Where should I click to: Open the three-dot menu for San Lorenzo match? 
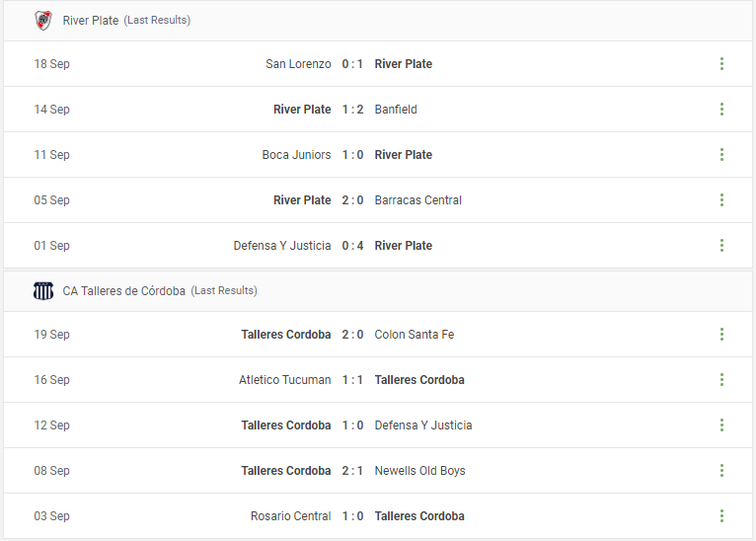pyautogui.click(x=721, y=63)
